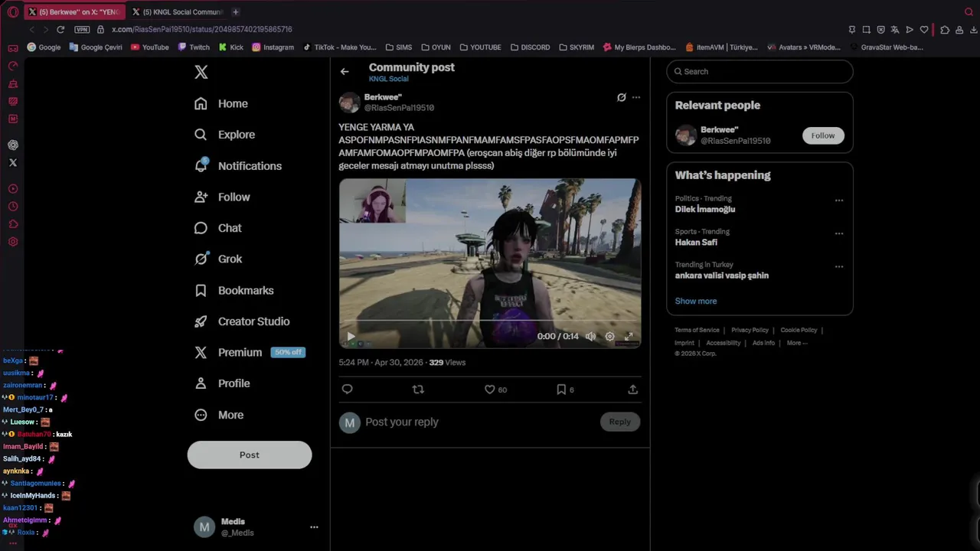This screenshot has width=980, height=551.
Task: Click the reply comment icon
Action: [347, 390]
